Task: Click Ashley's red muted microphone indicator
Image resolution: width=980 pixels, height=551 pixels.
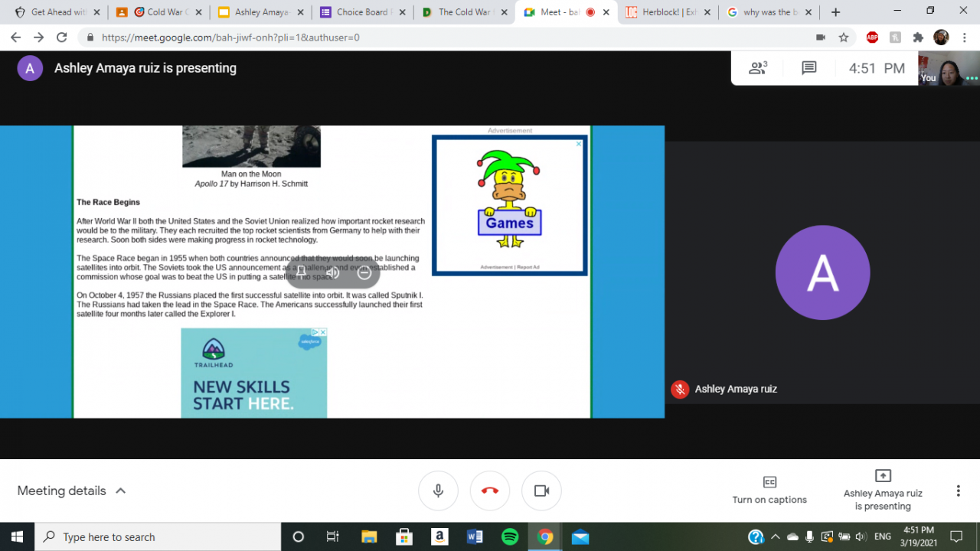Action: (x=679, y=389)
